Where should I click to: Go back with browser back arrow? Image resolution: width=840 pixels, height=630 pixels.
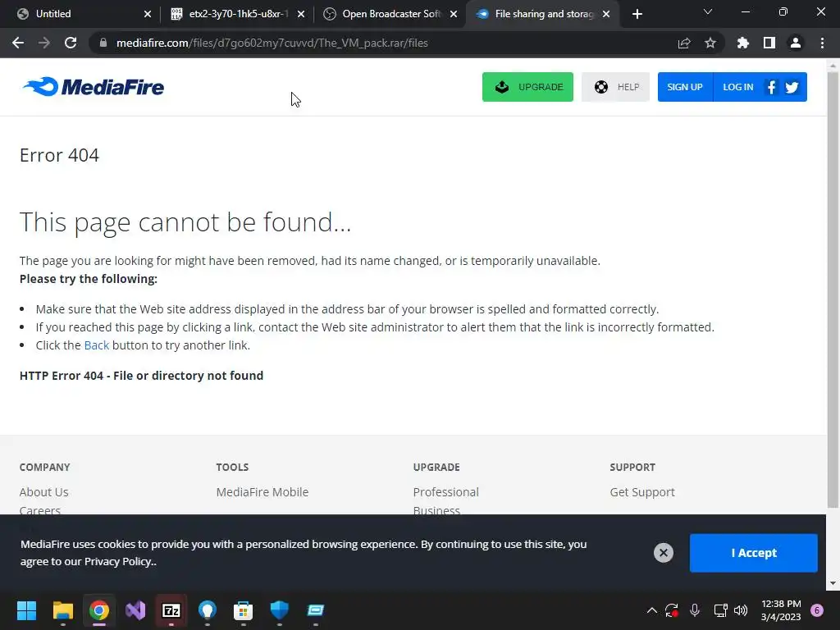coord(18,43)
